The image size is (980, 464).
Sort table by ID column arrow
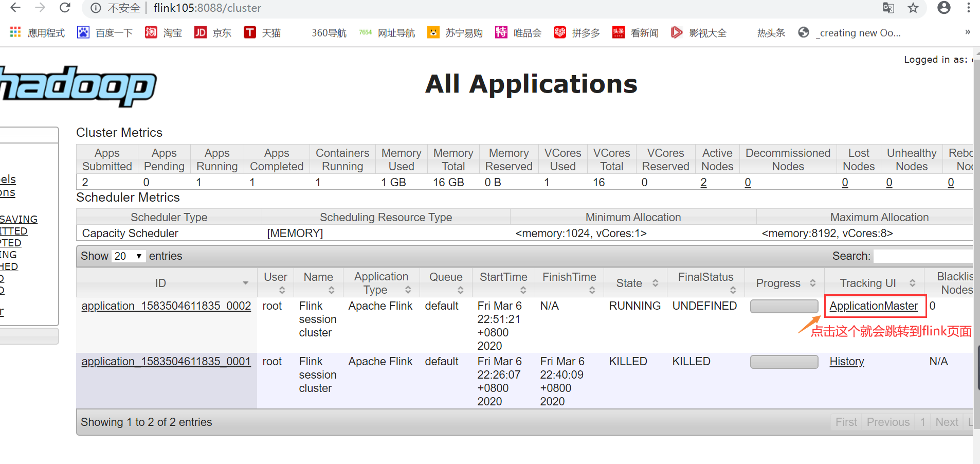coord(245,283)
